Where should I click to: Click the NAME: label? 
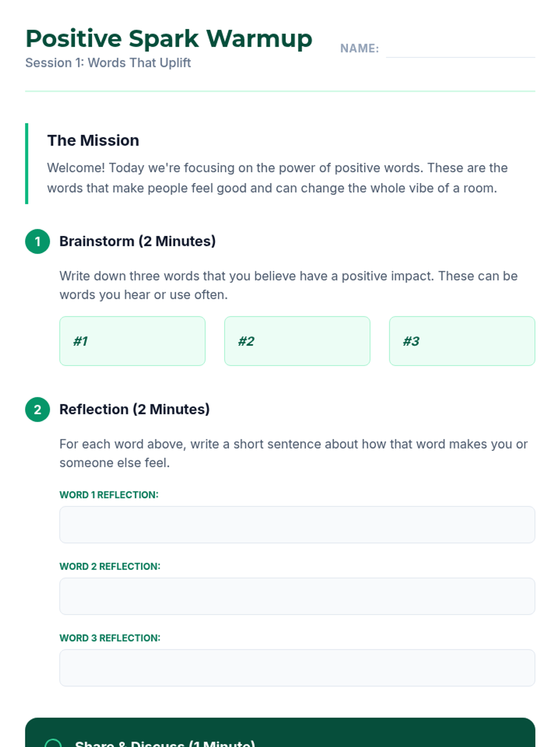tap(359, 49)
